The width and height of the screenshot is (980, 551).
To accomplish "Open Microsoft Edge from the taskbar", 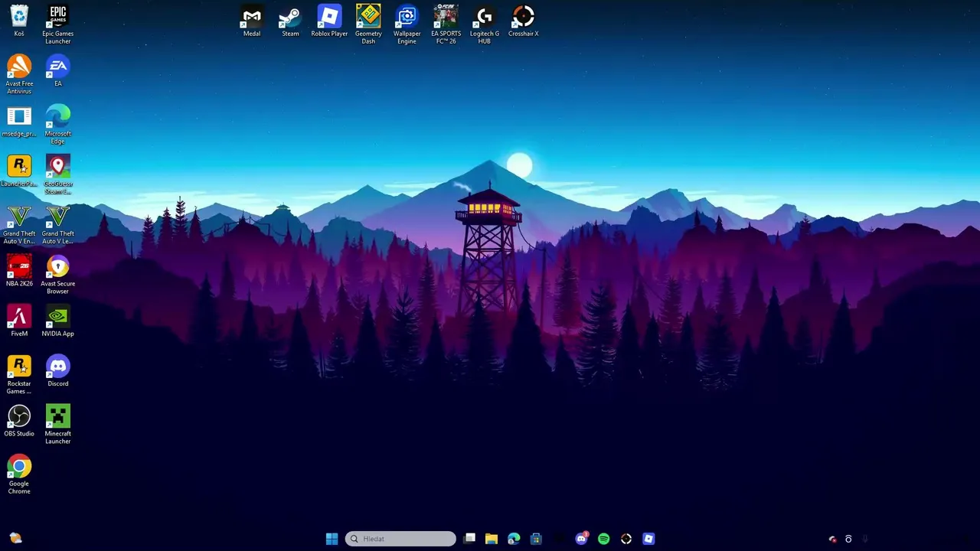I will (514, 539).
